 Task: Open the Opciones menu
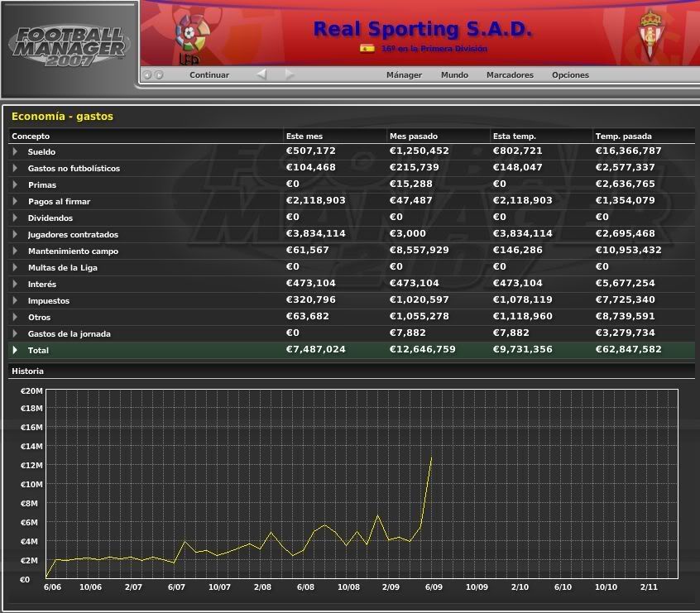coord(570,75)
